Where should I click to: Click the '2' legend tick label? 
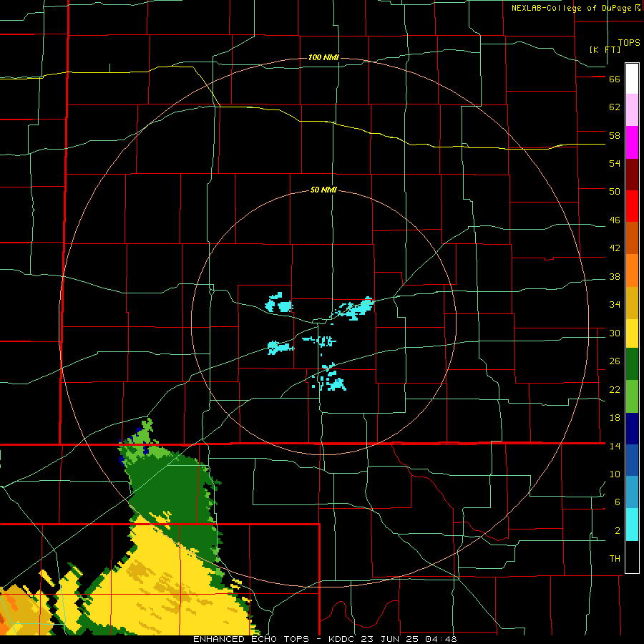pyautogui.click(x=618, y=531)
